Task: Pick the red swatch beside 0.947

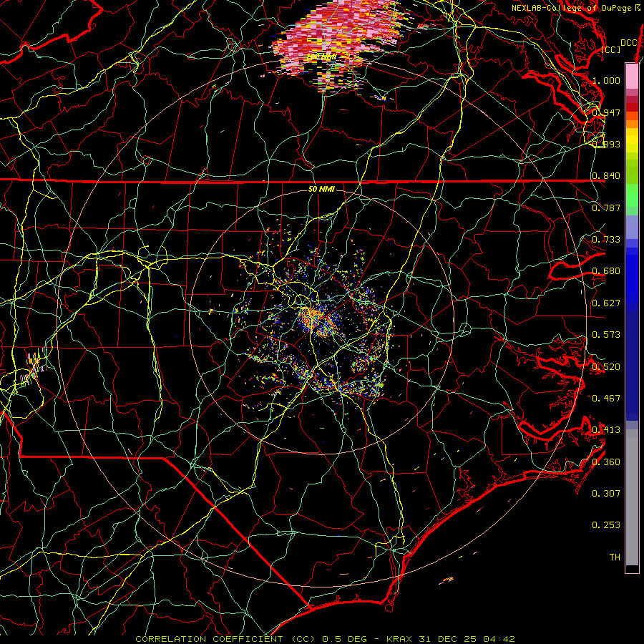Action: tap(632, 107)
